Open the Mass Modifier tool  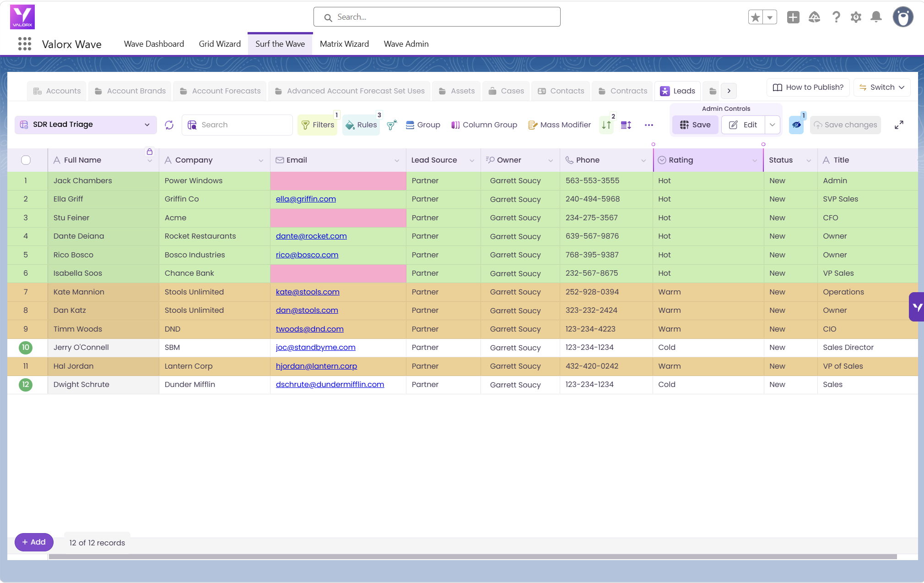pos(560,125)
